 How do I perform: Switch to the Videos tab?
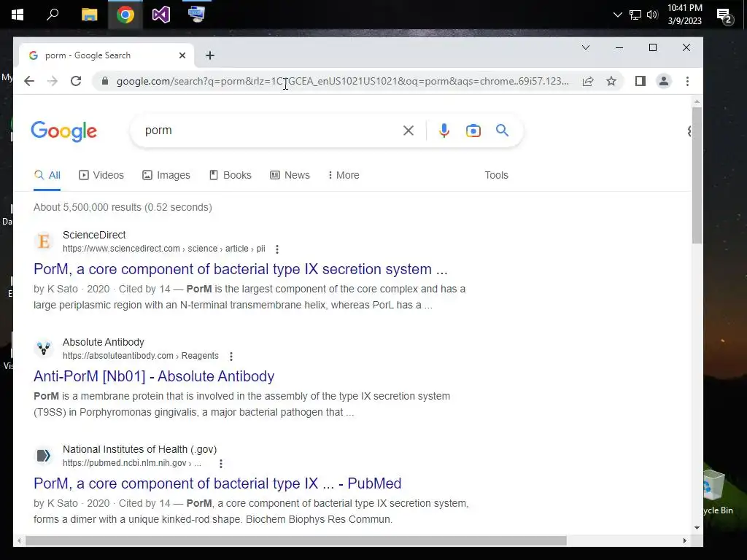101,175
